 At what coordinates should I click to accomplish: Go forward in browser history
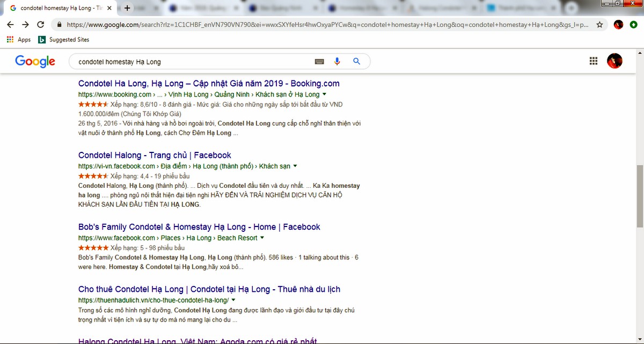pyautogui.click(x=25, y=25)
